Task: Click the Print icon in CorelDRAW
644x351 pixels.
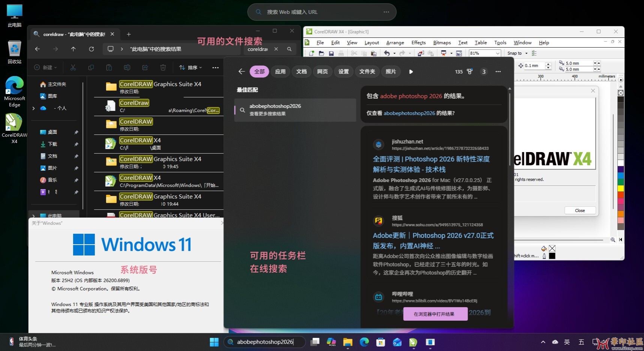Action: 341,53
